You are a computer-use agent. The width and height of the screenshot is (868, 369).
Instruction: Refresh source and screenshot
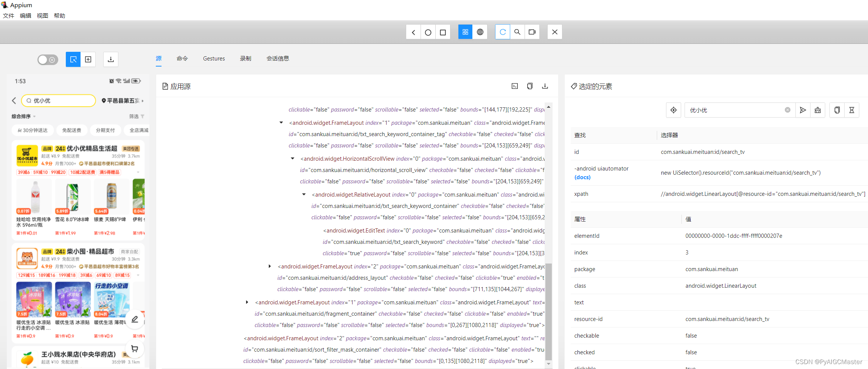point(503,32)
